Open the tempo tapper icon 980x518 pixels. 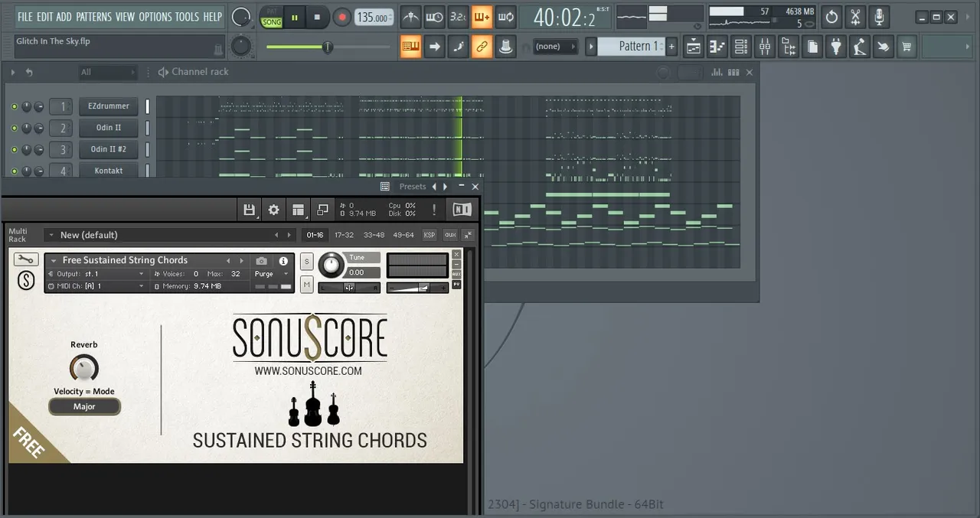coord(860,47)
